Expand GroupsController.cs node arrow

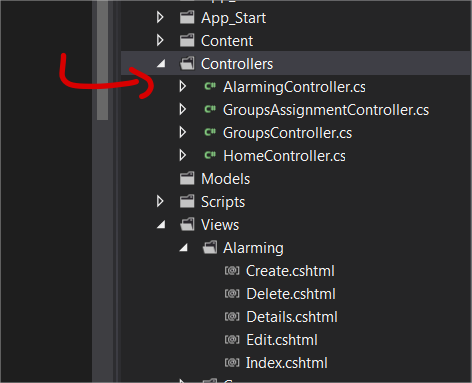(x=183, y=132)
